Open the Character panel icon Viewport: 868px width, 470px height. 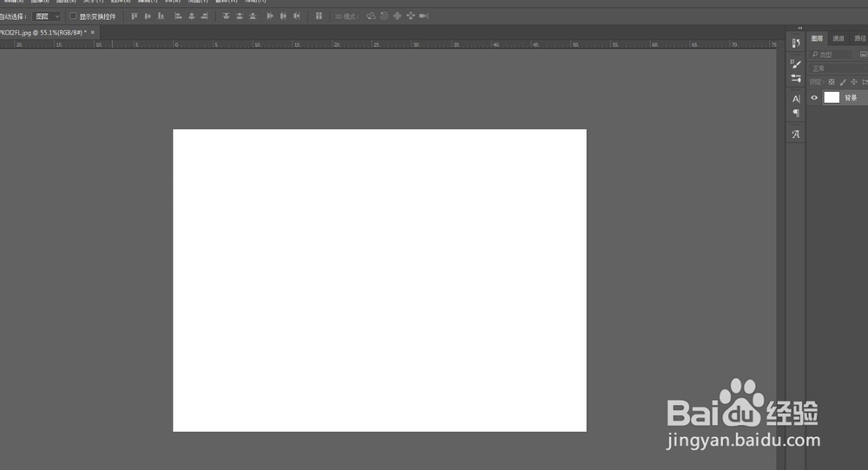coord(795,99)
